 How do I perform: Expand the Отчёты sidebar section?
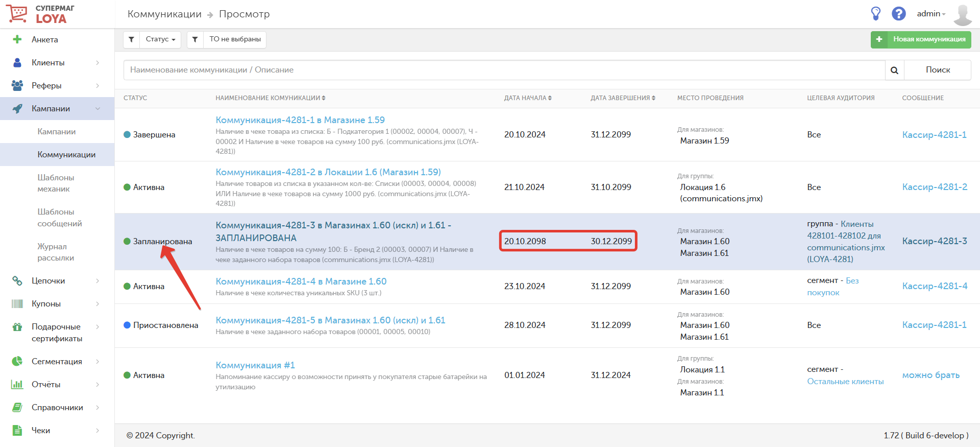(97, 384)
